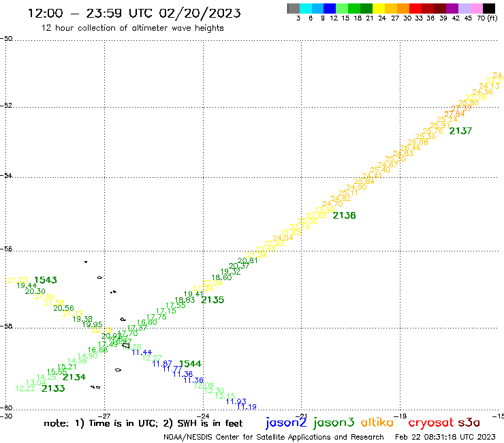Screen dimensions: 504x443
Task: Click wave height value 24.13
Action: click(x=490, y=86)
